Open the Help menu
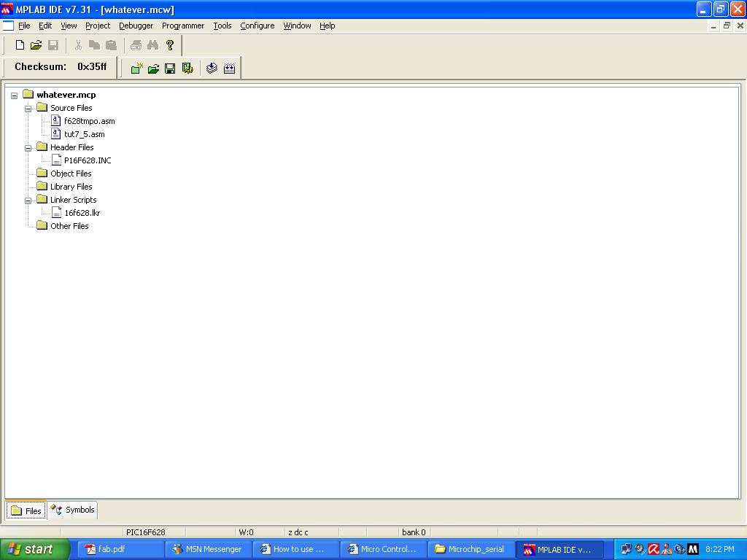 [328, 26]
